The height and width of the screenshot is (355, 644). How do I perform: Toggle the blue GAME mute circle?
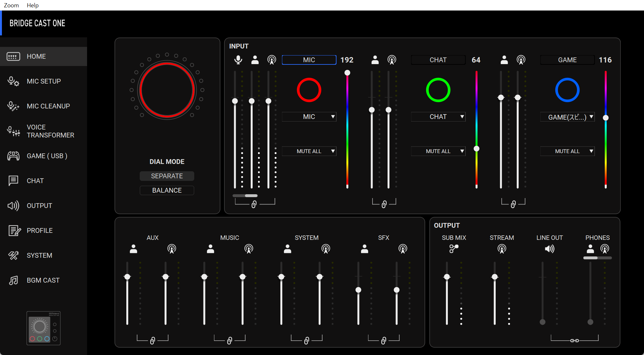click(567, 90)
